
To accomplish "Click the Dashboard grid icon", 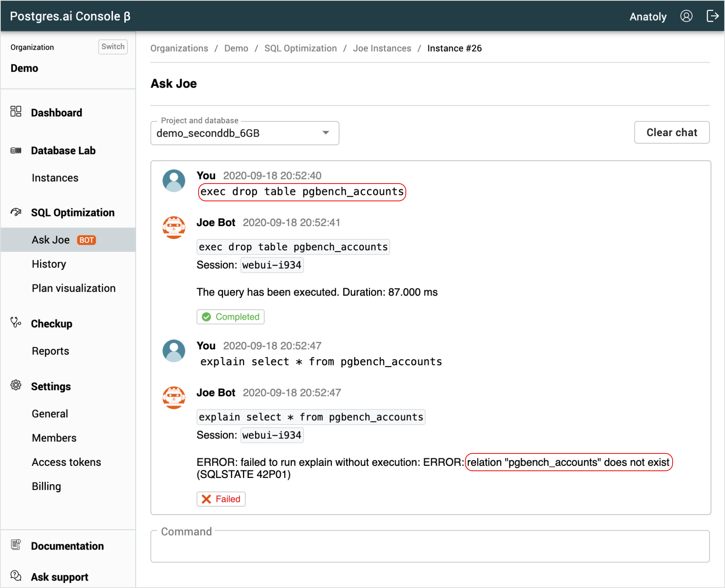I will pos(16,112).
